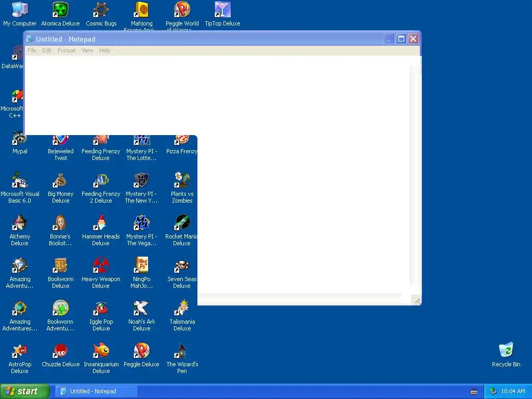Click the Start button on the taskbar
This screenshot has width=532, height=399.
24,391
